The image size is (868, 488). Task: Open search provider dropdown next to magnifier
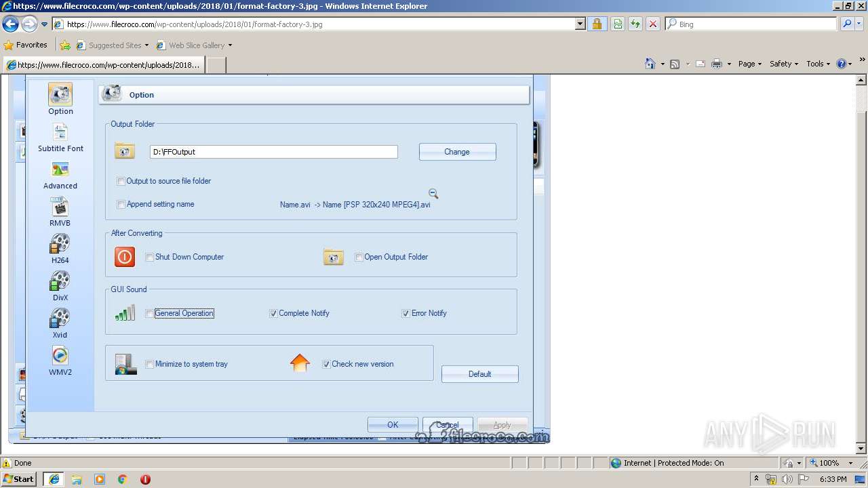point(860,24)
